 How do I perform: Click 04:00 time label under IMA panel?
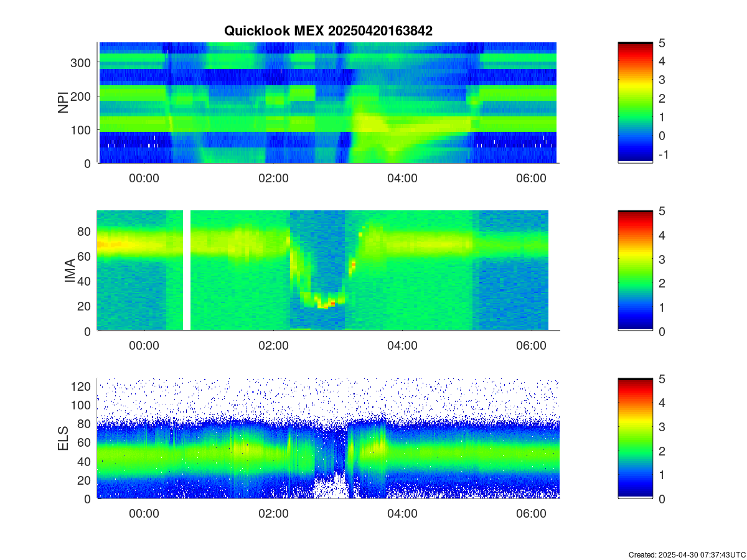402,346
